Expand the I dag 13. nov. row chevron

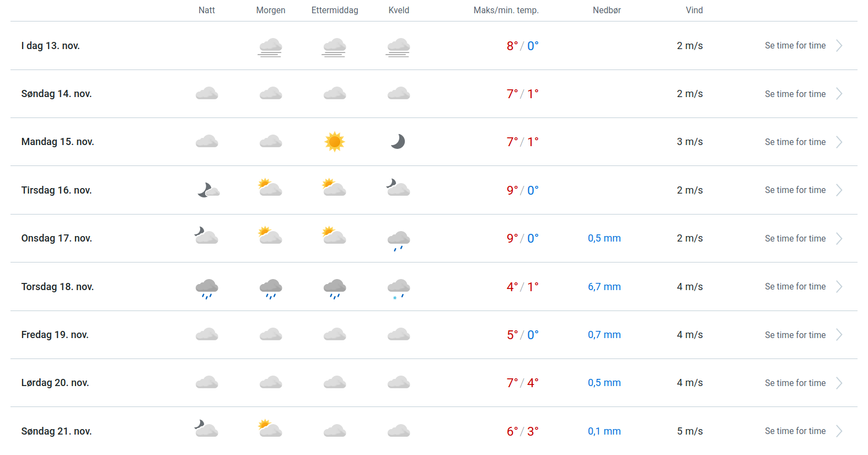[x=839, y=46]
